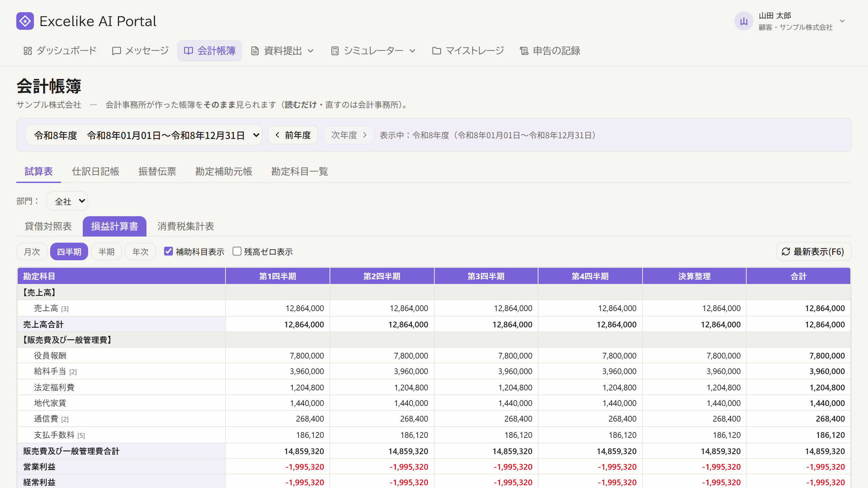Switch to 貸借対照表 sub-tab
Viewport: 868px width, 488px height.
48,226
